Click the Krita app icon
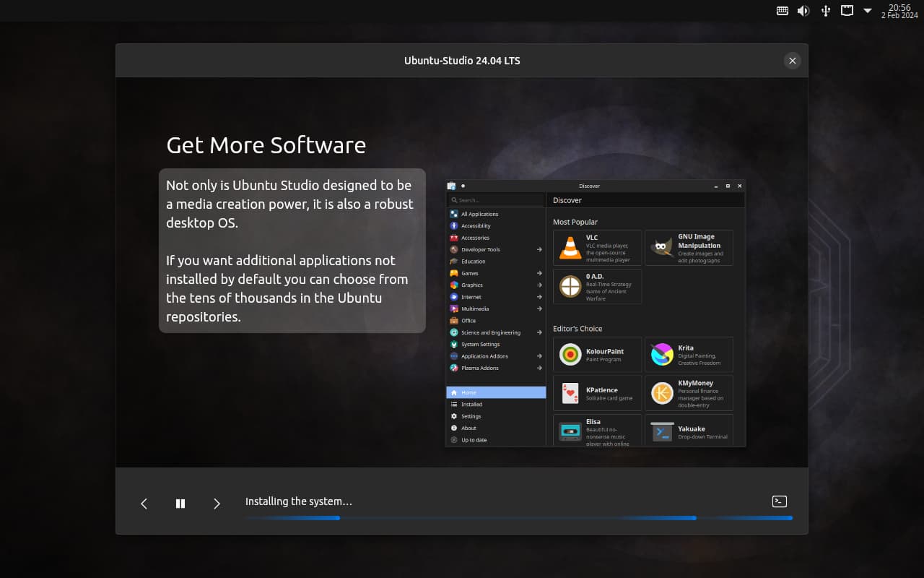Screen dimensions: 924x578 click(661, 355)
